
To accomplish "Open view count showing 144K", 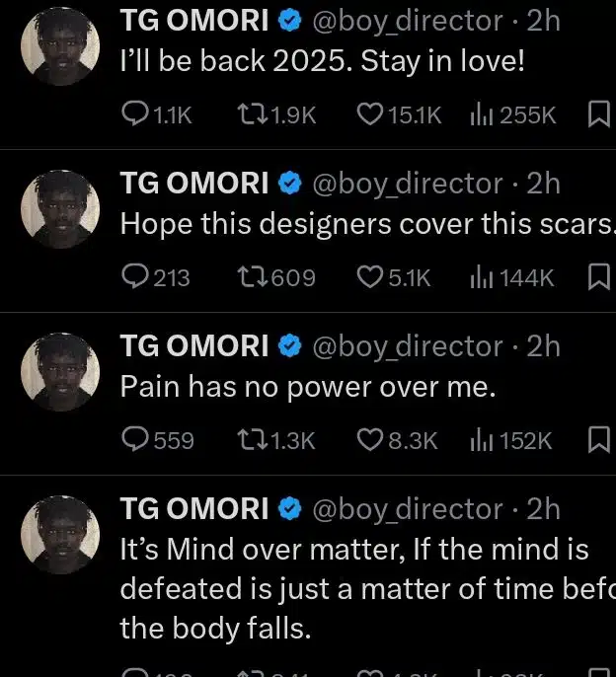I will [481, 278].
